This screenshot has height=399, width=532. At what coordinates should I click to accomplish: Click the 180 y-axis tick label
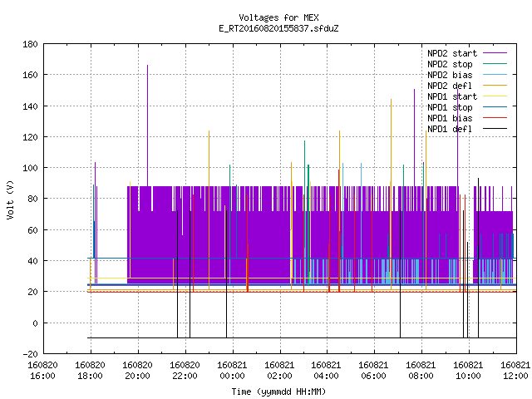click(30, 44)
